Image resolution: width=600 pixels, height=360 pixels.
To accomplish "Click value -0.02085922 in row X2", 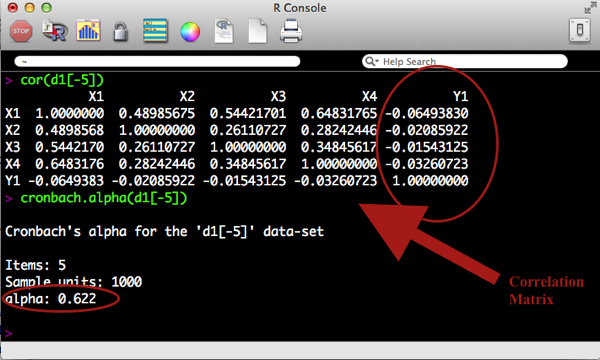I will (x=426, y=130).
